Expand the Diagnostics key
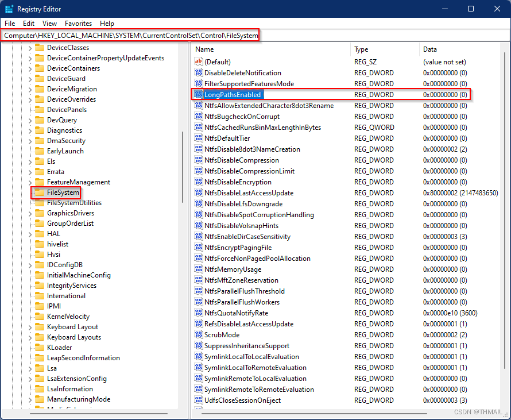 coord(30,130)
